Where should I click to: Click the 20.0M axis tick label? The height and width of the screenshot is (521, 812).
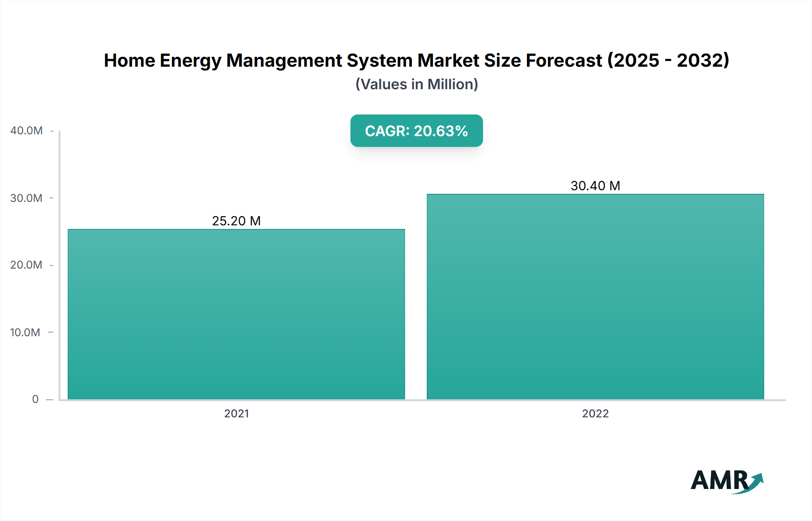(27, 265)
